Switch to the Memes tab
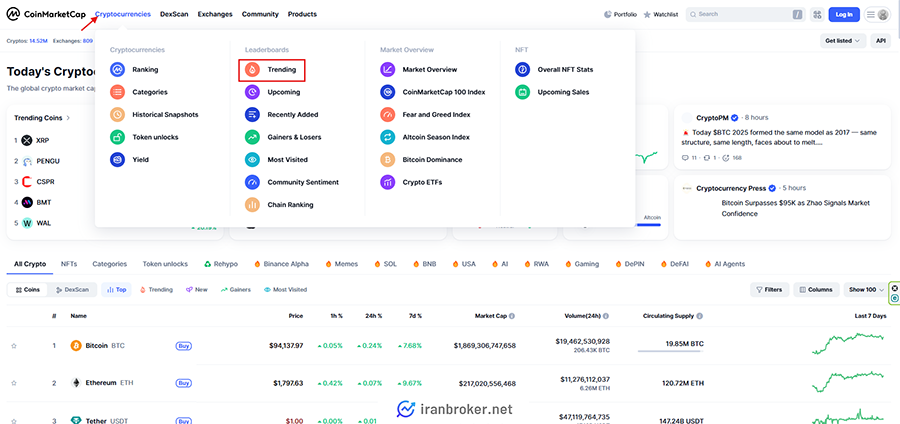Viewport: 900px width, 424px height. (342, 264)
